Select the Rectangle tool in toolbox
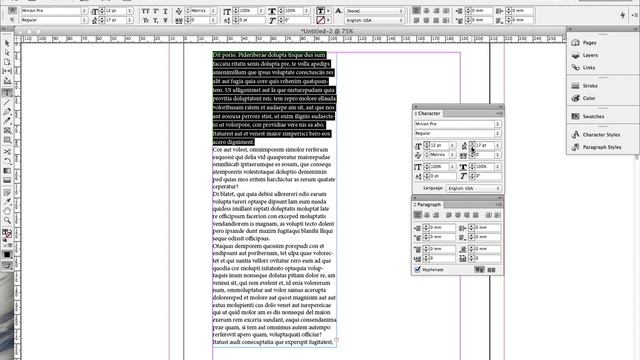The width and height of the screenshot is (640, 360). 7,140
